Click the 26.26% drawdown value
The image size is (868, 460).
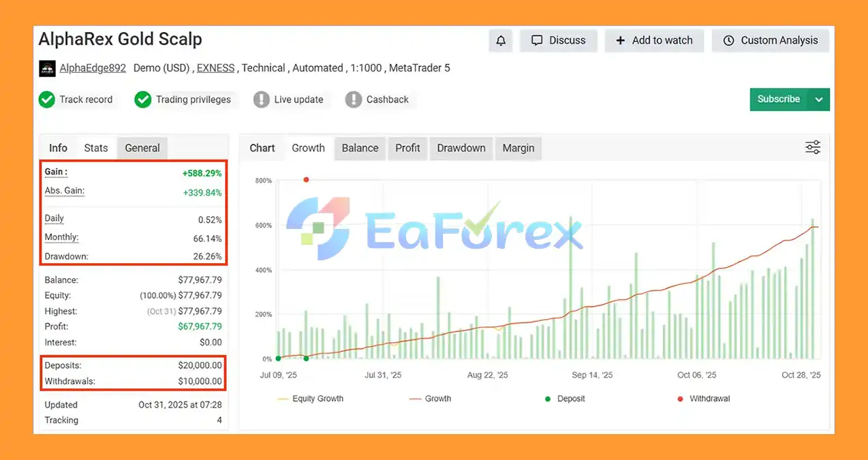pyautogui.click(x=208, y=257)
